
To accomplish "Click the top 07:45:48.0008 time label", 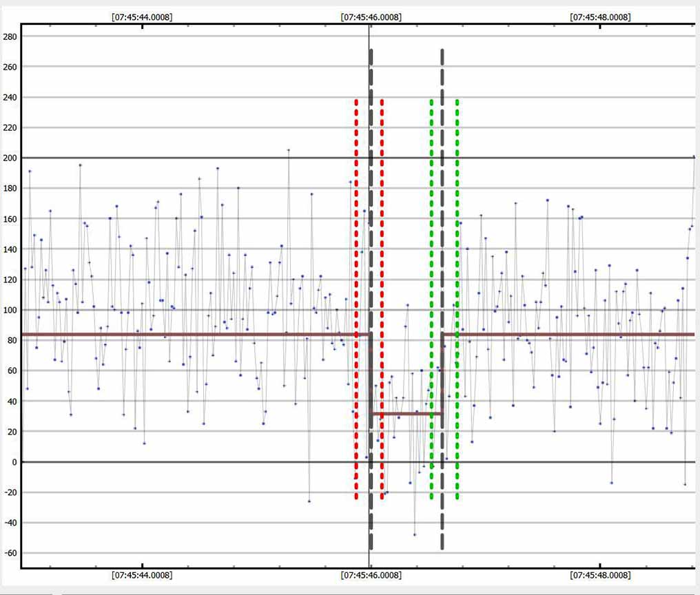I will (x=600, y=17).
